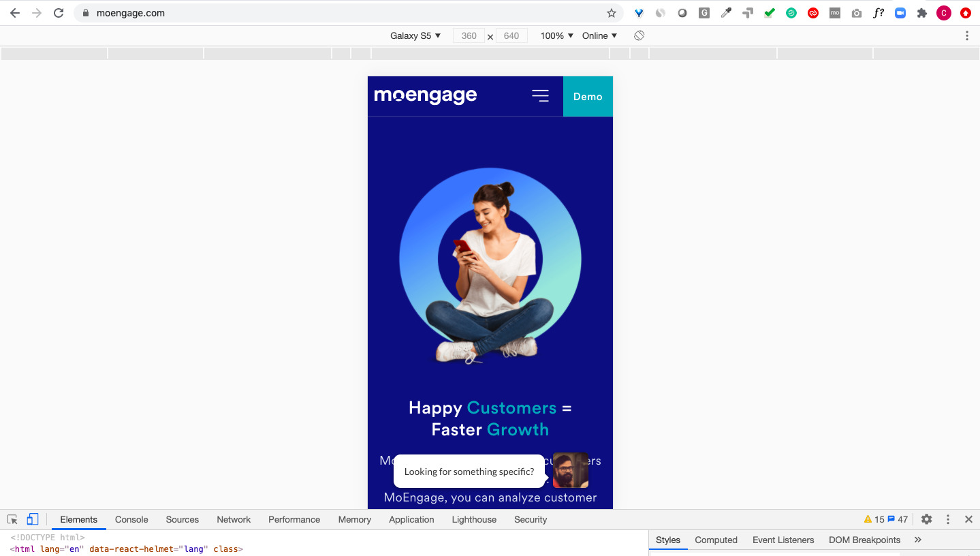Switch to the Console tab
The height and width of the screenshot is (556, 980).
[x=131, y=519]
